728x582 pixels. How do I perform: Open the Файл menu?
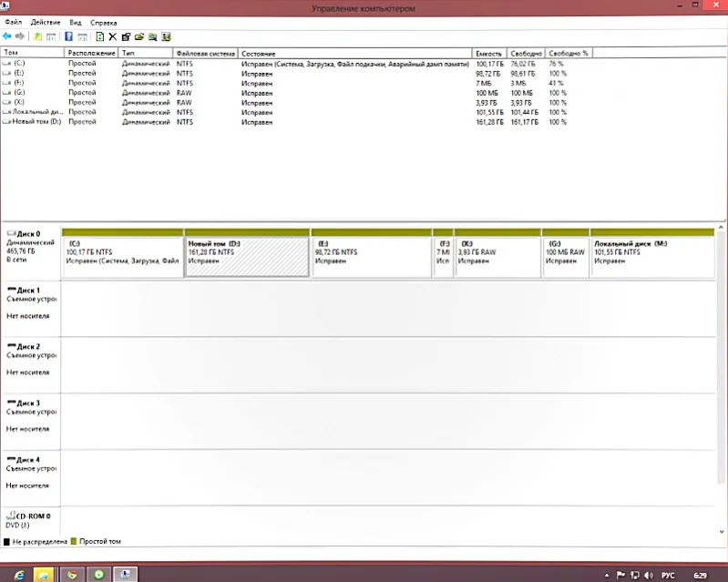14,22
